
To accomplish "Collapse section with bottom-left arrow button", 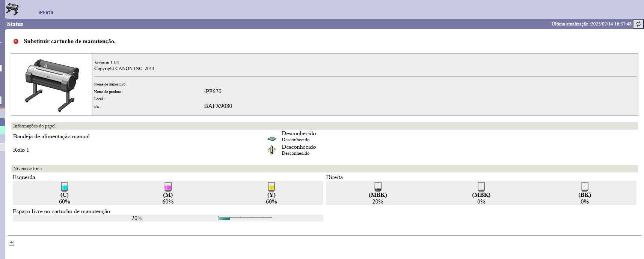I will coord(12,243).
